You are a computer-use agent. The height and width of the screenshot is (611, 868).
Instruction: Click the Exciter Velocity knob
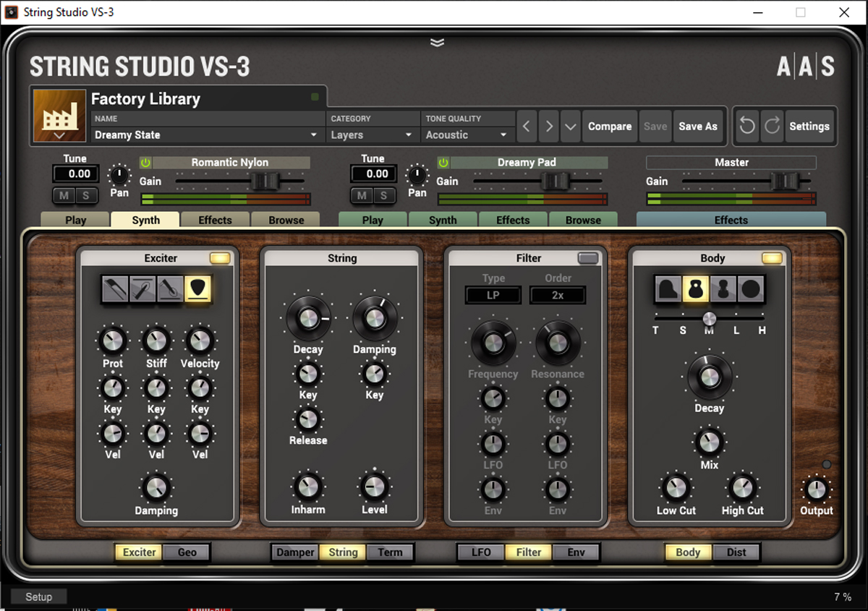pyautogui.click(x=200, y=341)
